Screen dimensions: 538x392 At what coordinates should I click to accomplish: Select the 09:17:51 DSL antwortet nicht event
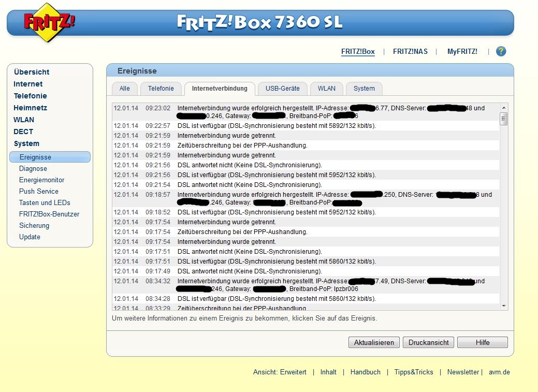306,252
